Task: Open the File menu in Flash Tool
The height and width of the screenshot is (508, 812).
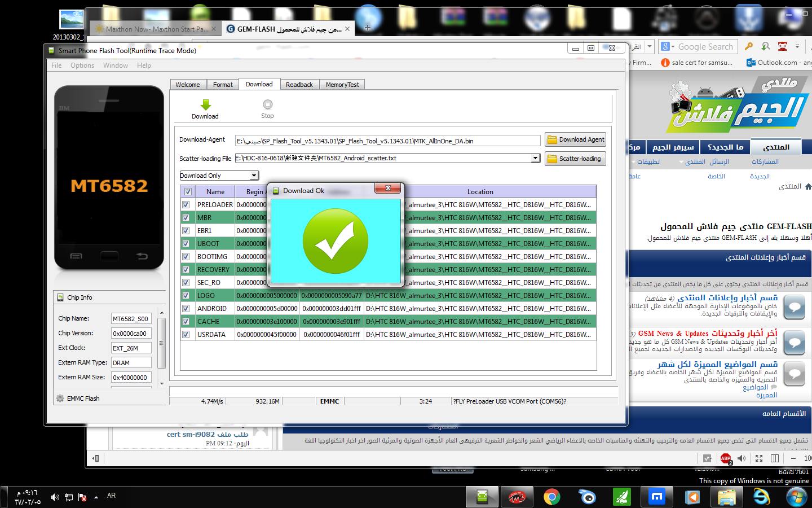Action: pyautogui.click(x=56, y=65)
